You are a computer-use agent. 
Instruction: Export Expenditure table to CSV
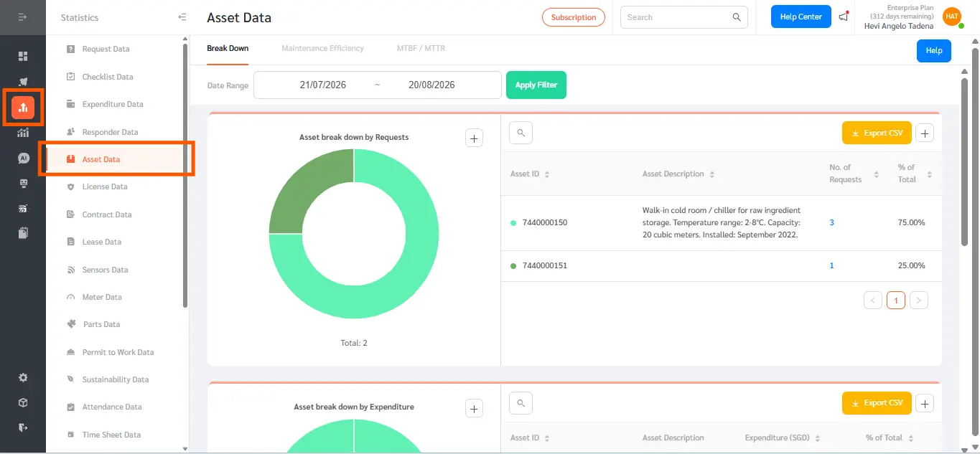pyautogui.click(x=877, y=402)
